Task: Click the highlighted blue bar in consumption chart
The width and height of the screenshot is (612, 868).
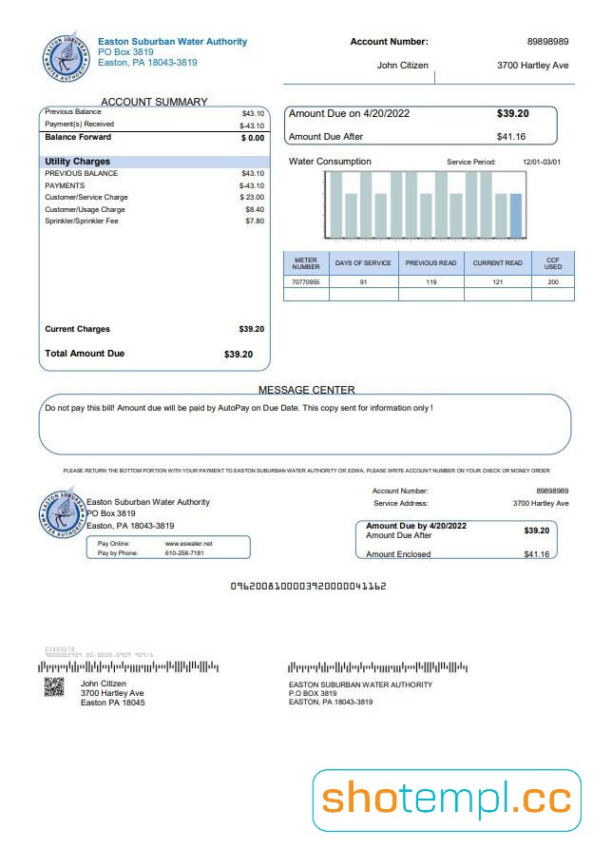Action: click(515, 216)
